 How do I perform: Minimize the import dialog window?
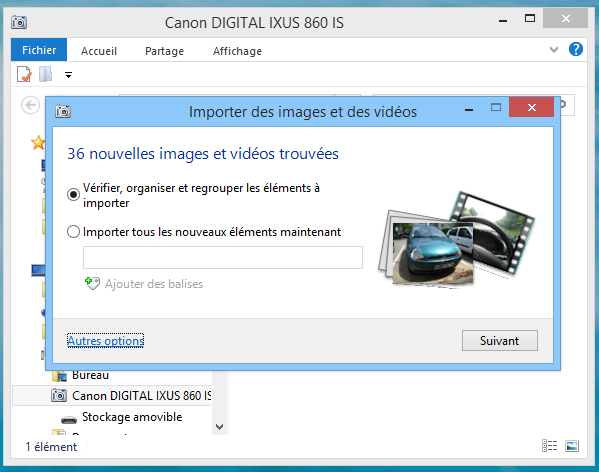[469, 110]
